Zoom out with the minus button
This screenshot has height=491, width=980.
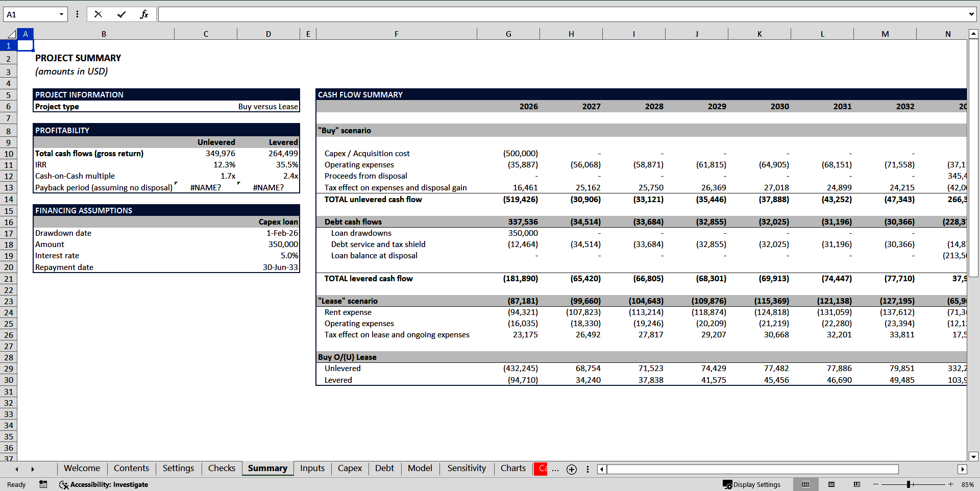(876, 484)
